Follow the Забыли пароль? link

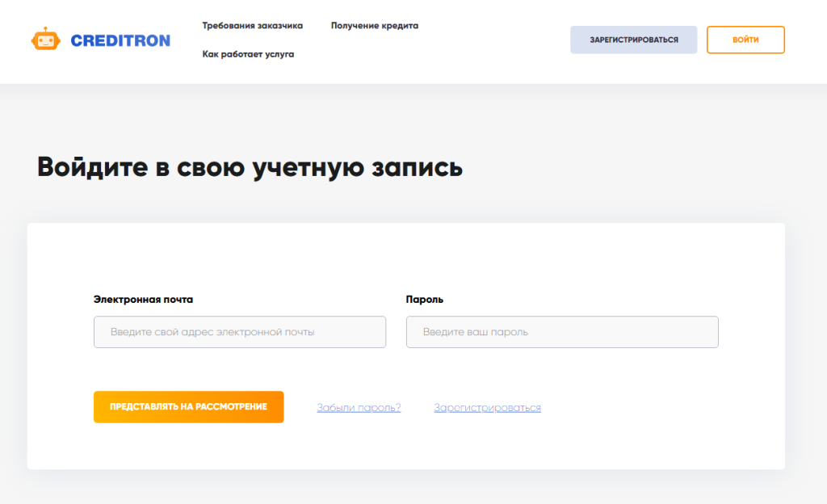pyautogui.click(x=359, y=408)
